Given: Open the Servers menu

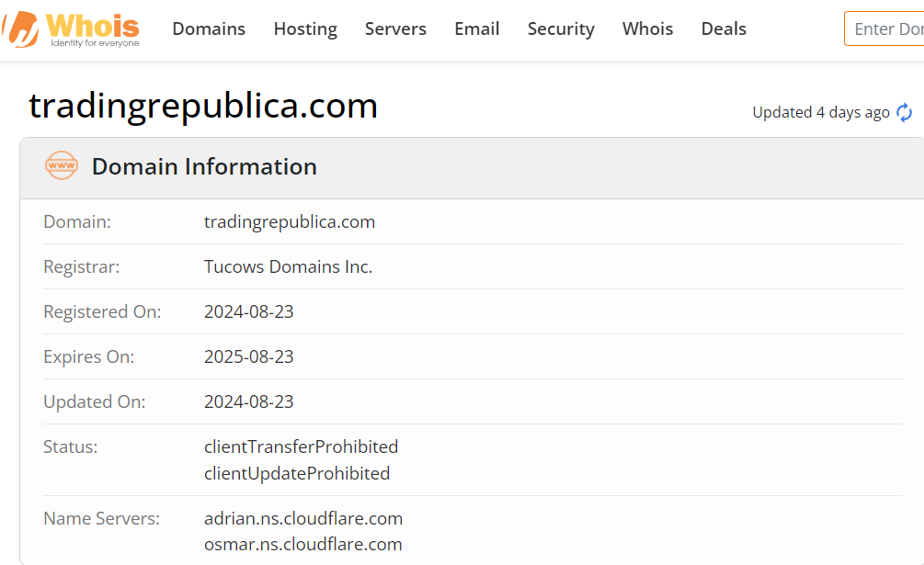Looking at the screenshot, I should point(395,28).
